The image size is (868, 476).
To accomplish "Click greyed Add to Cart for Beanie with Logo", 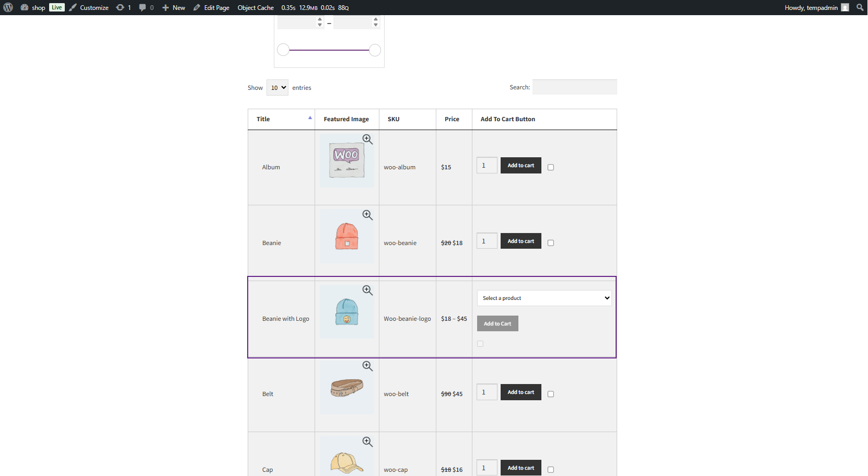I will tap(497, 323).
